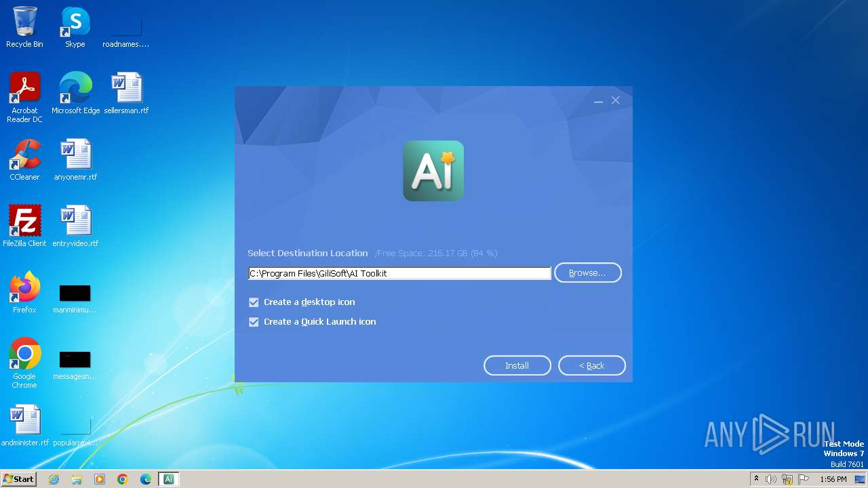Image resolution: width=868 pixels, height=488 pixels.
Task: Show hidden tray icons arrow
Action: coord(756,479)
